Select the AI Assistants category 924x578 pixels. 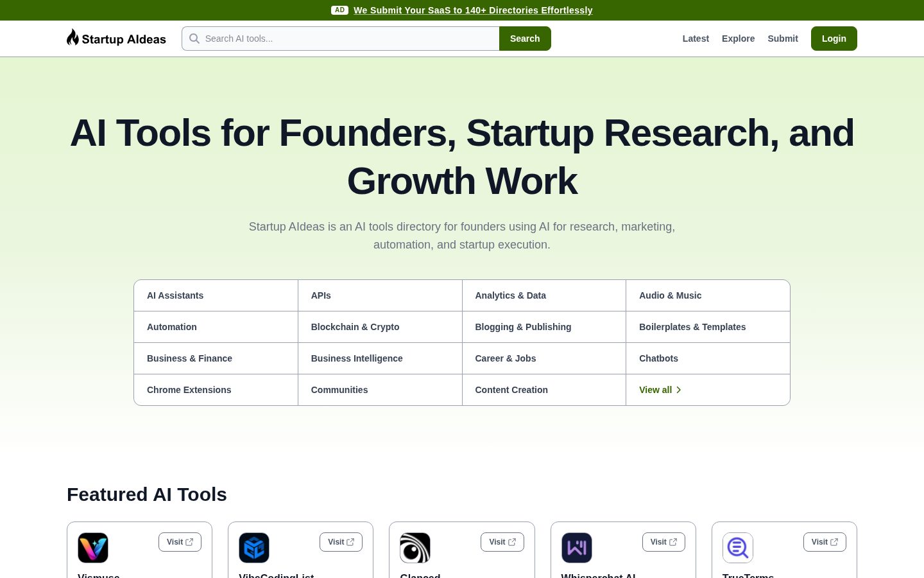(216, 295)
